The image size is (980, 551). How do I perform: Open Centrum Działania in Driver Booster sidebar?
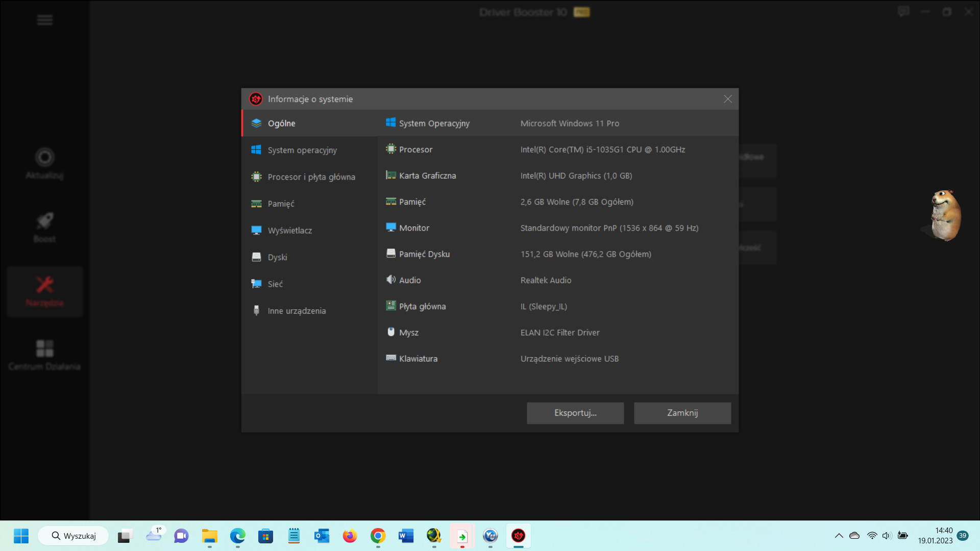[45, 355]
